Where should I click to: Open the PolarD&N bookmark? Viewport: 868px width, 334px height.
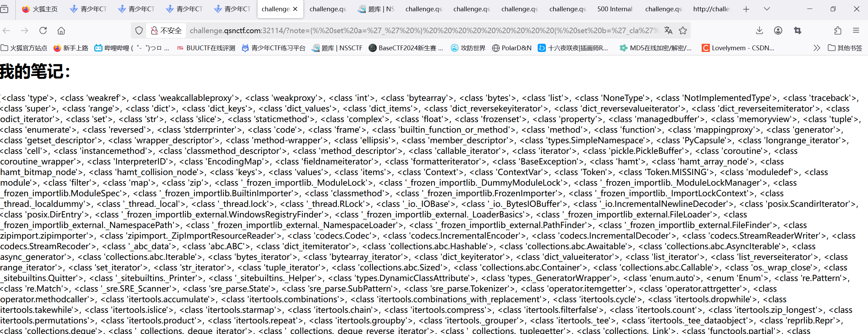512,48
